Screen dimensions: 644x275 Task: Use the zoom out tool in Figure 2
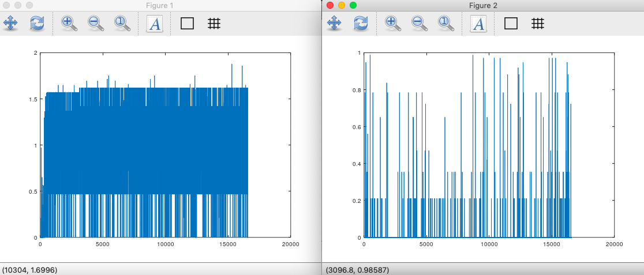419,23
